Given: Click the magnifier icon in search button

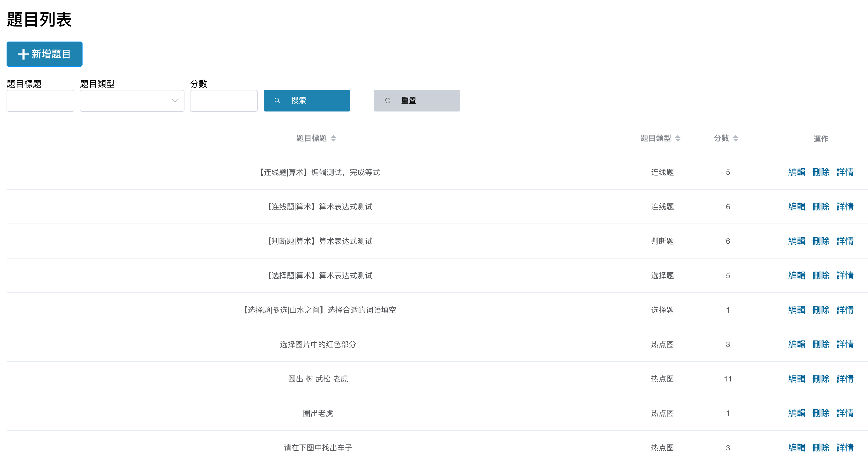Looking at the screenshot, I should click(277, 100).
